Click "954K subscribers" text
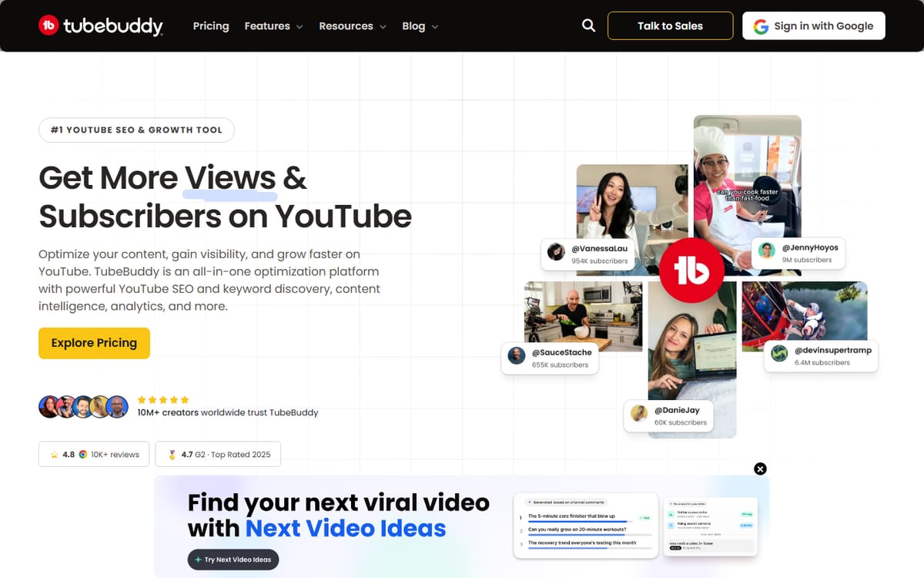This screenshot has height=578, width=924. click(599, 261)
